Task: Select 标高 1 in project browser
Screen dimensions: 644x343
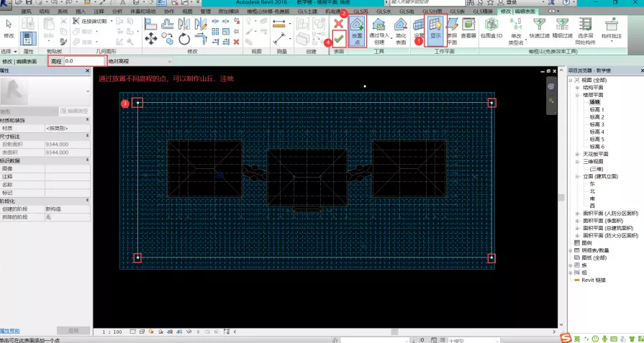Action: [597, 109]
